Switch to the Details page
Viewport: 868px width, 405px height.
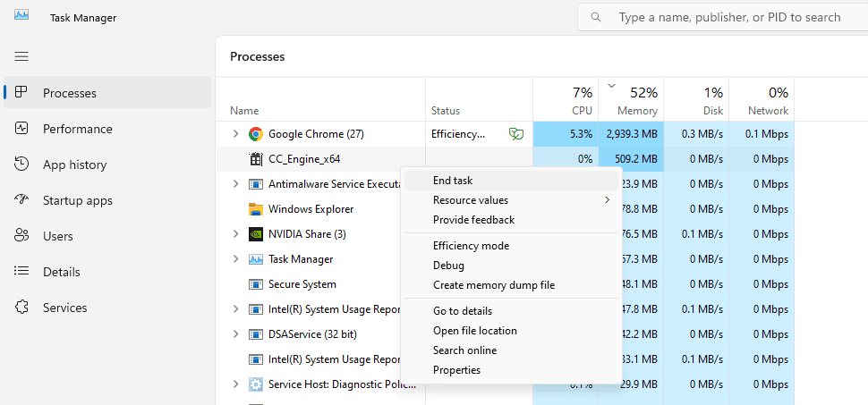tap(107, 271)
